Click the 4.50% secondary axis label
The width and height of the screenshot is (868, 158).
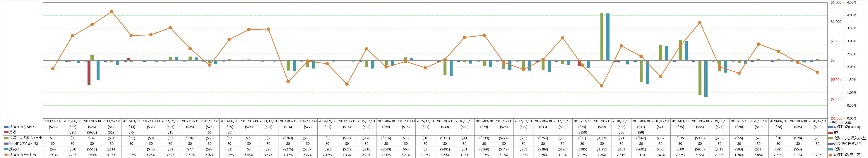(x=851, y=2)
